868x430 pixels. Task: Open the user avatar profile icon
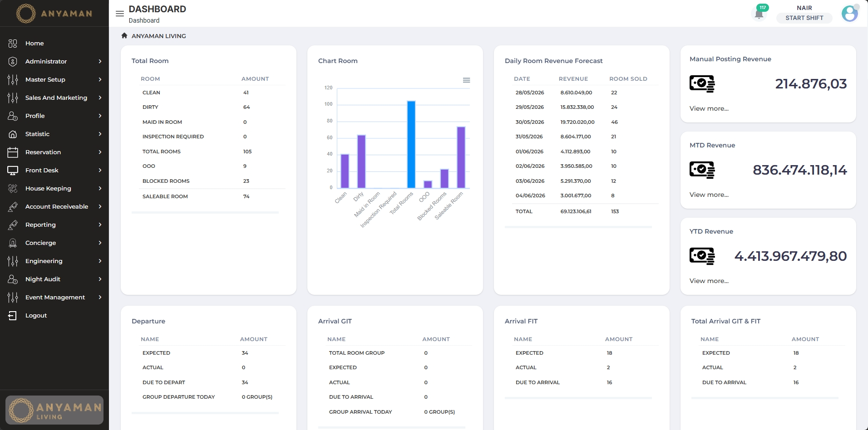(x=850, y=14)
